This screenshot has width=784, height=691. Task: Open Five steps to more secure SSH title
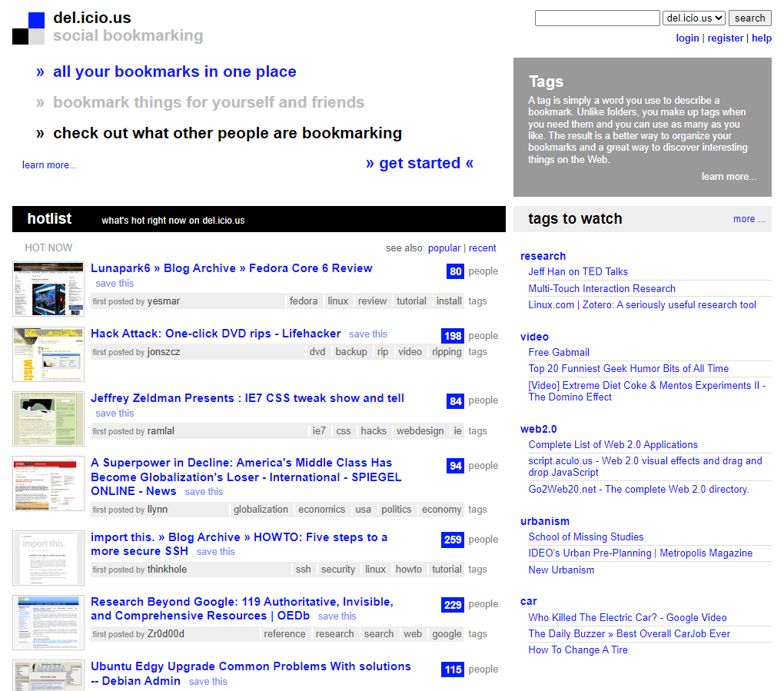239,544
